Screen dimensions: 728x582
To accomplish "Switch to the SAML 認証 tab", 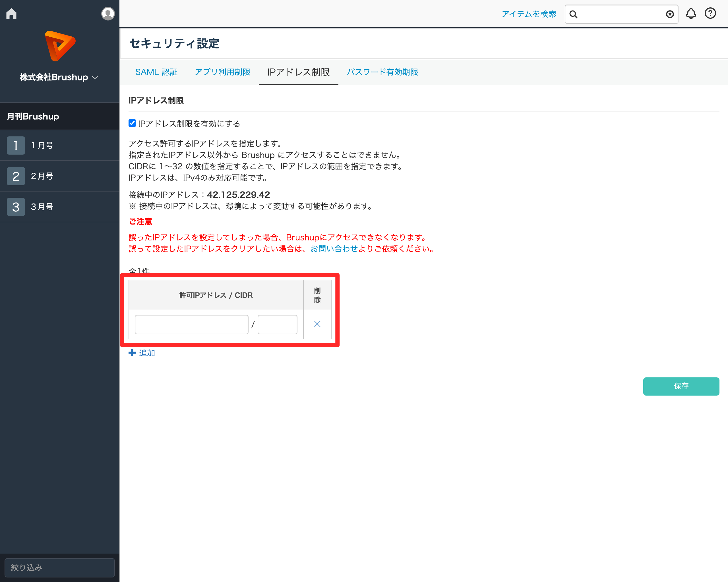I will click(156, 72).
